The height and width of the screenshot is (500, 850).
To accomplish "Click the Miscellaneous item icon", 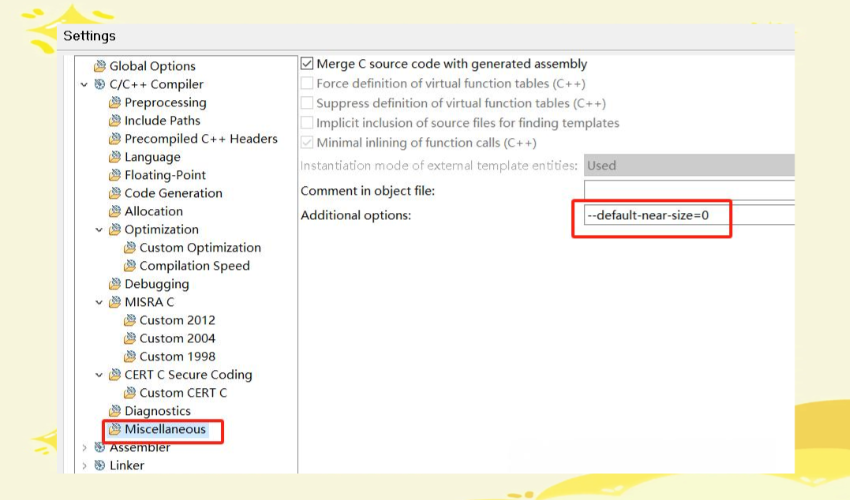I will [115, 429].
